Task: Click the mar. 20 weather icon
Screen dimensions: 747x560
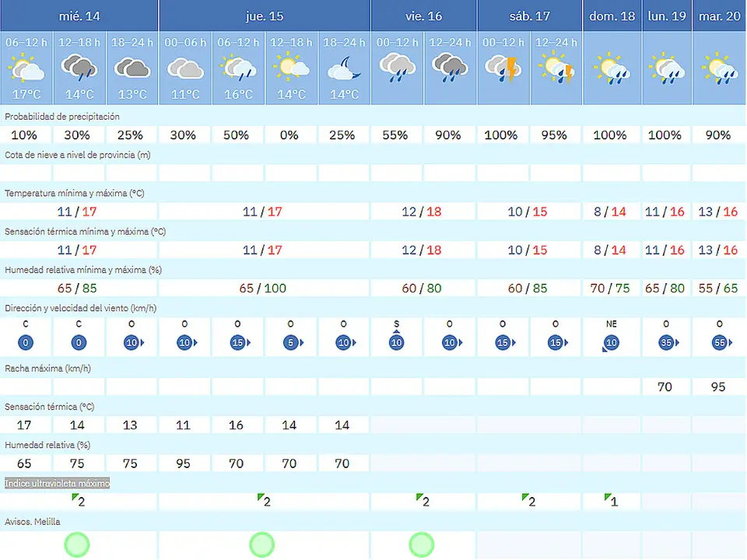Action: pyautogui.click(x=719, y=69)
